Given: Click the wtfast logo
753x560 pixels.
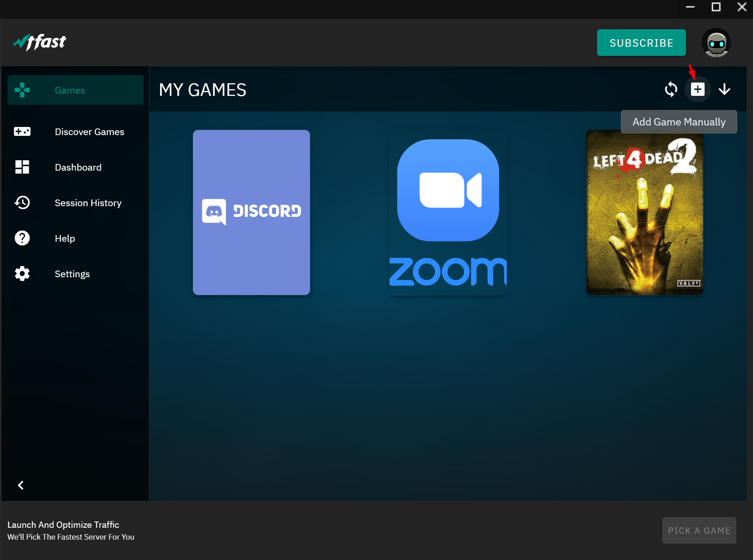Looking at the screenshot, I should coord(40,42).
